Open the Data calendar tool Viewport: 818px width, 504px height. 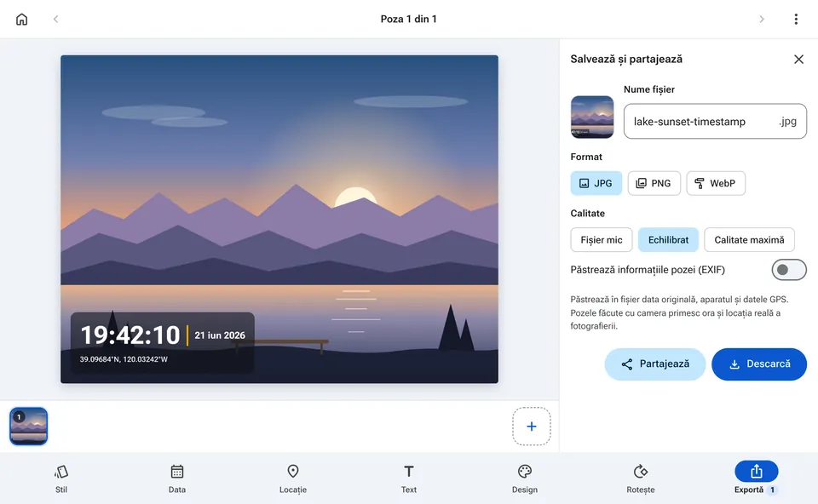(x=177, y=479)
